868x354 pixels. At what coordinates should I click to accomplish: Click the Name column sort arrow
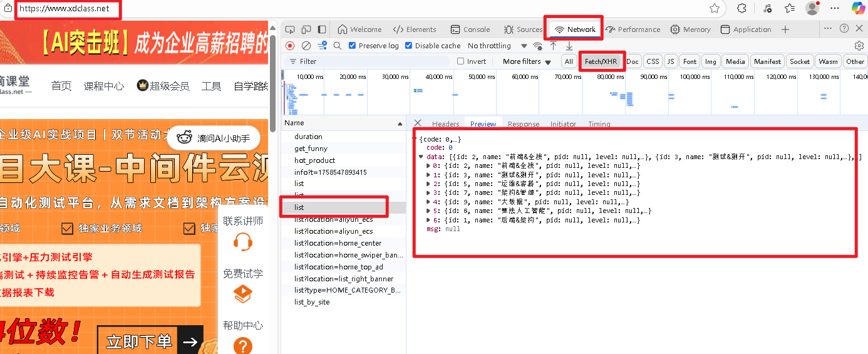400,123
